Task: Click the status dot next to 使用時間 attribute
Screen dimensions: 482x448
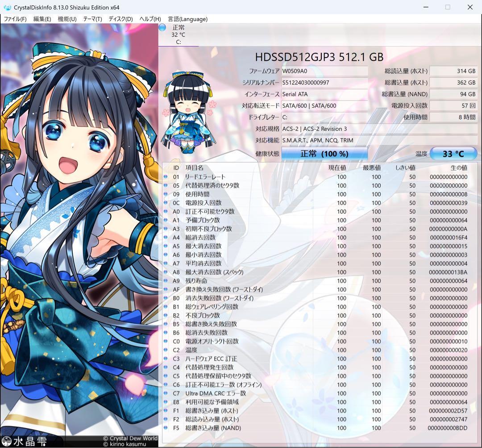Action: (166, 194)
